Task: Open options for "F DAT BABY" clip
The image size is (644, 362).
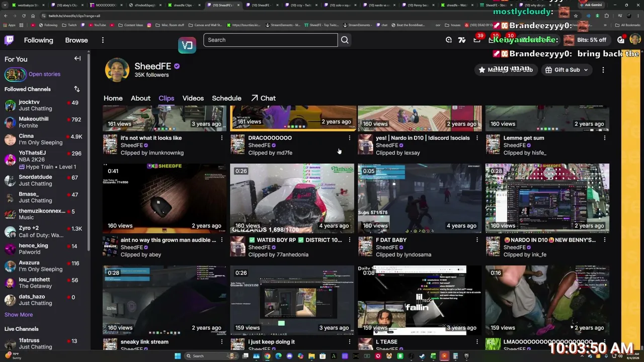Action: click(477, 240)
